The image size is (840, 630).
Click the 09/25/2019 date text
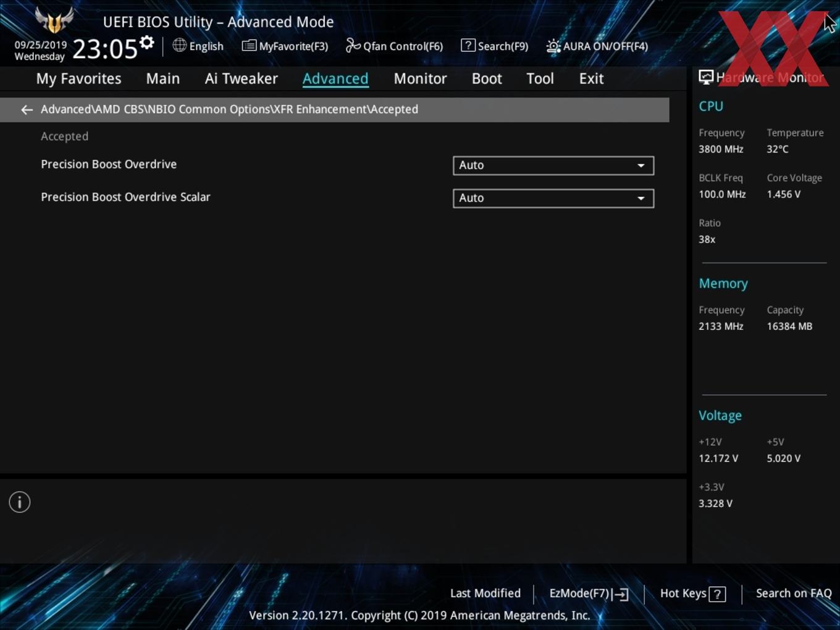coord(41,45)
